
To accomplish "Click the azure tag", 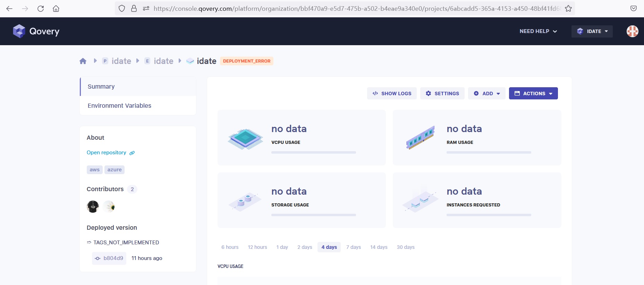I will click(115, 170).
